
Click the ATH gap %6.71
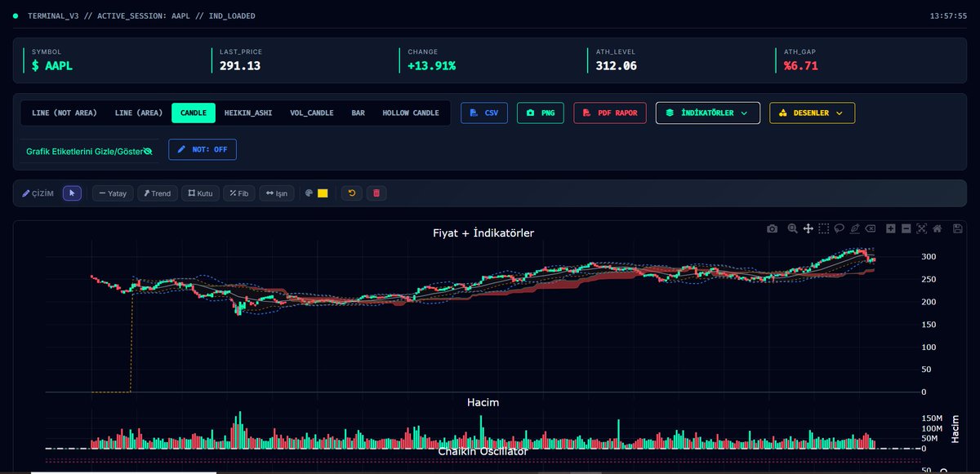tap(801, 66)
